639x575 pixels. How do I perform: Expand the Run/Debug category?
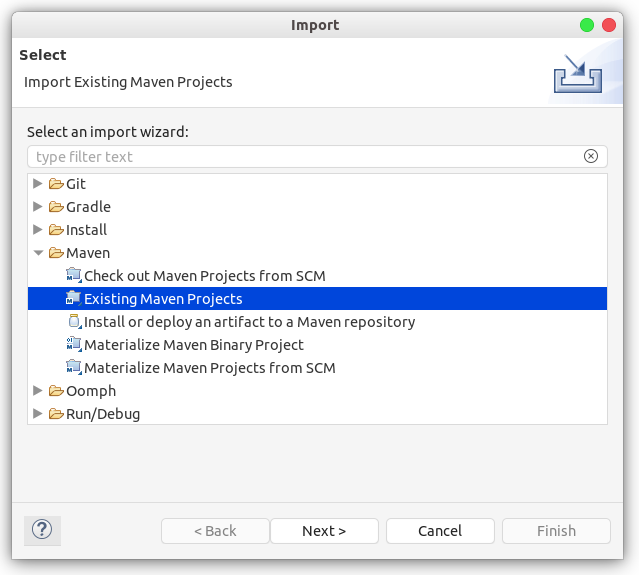38,414
